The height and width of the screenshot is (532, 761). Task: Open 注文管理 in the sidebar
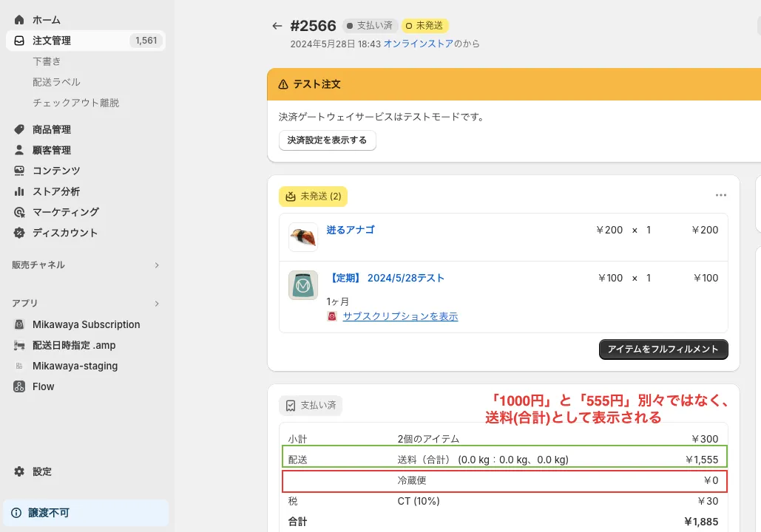(52, 41)
